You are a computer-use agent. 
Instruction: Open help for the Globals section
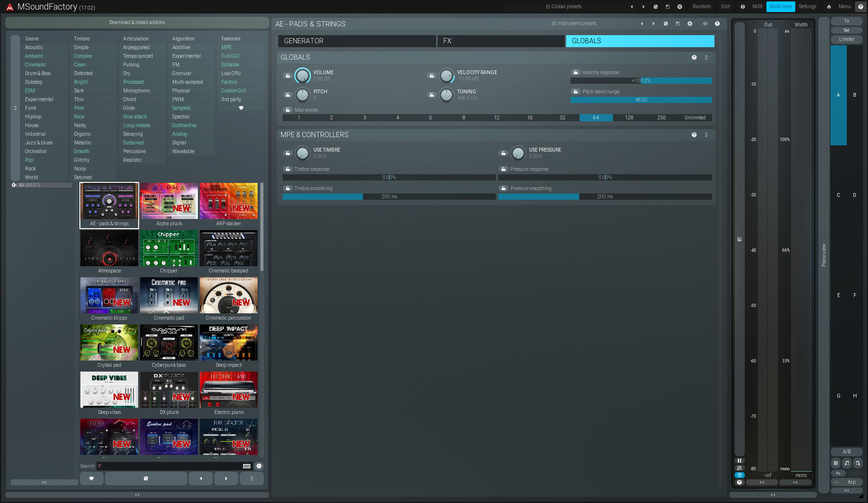(694, 57)
